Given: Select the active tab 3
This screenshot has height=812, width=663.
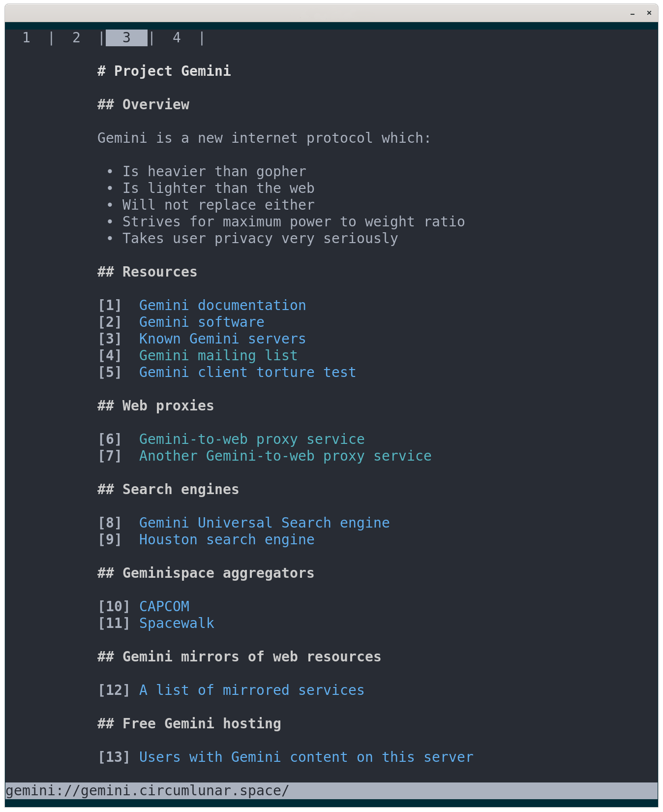Looking at the screenshot, I should (x=126, y=37).
